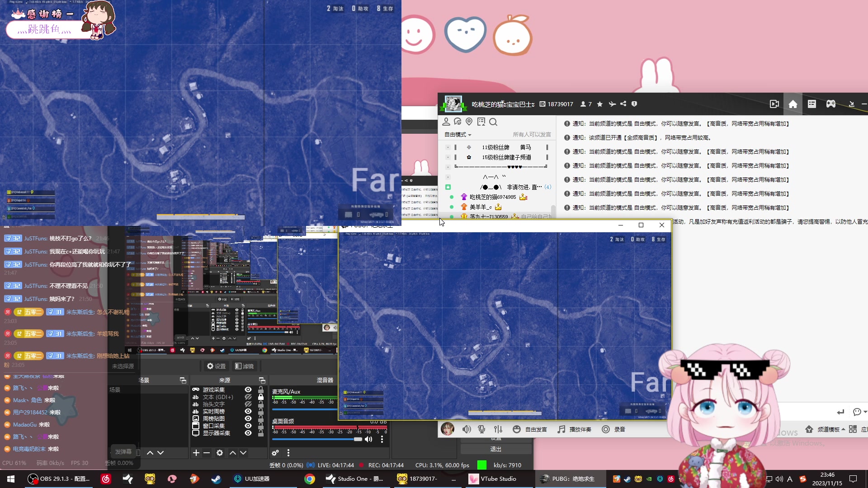The image size is (868, 488).
Task: Collapse the 非请勿进 channel group
Action: (448, 187)
